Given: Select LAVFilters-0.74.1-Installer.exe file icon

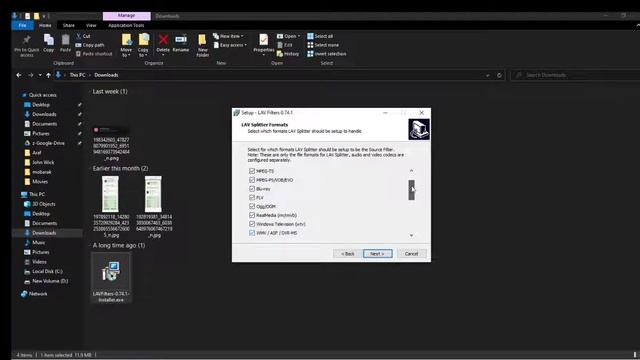Looking at the screenshot, I should point(111,271).
